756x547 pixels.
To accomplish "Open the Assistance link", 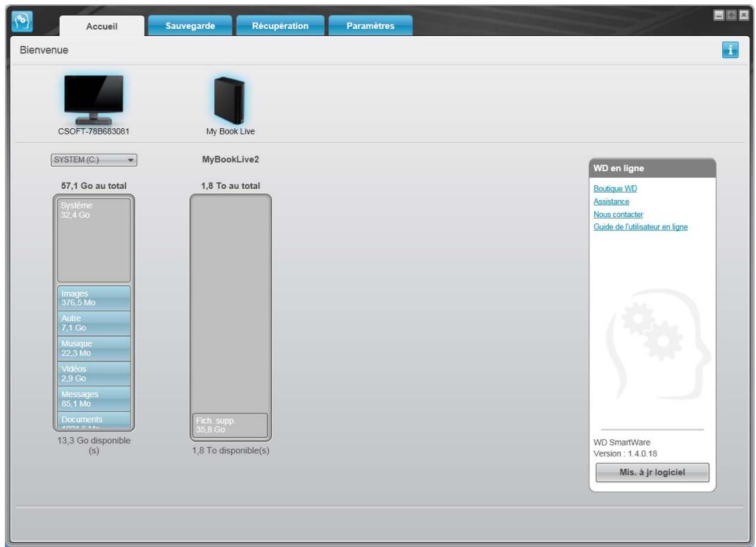I will [611, 202].
